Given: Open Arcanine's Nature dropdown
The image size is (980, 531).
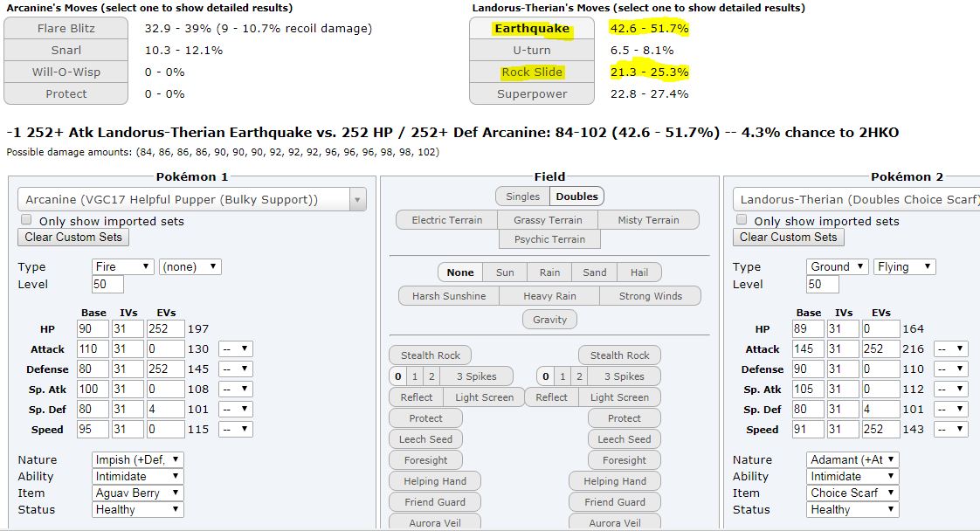Looking at the screenshot, I should [137, 459].
